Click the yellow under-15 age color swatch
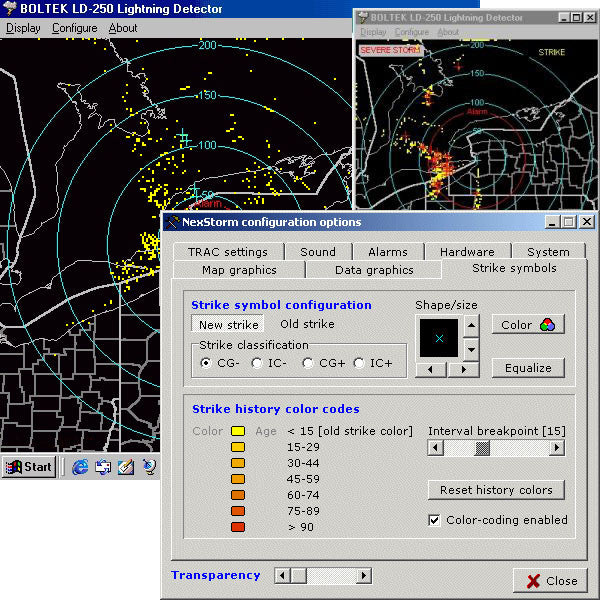 point(238,431)
